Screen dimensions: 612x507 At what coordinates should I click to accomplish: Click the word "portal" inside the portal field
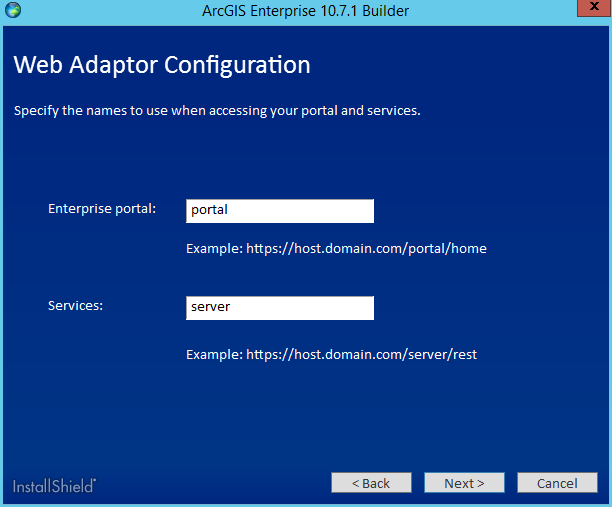[x=210, y=211]
